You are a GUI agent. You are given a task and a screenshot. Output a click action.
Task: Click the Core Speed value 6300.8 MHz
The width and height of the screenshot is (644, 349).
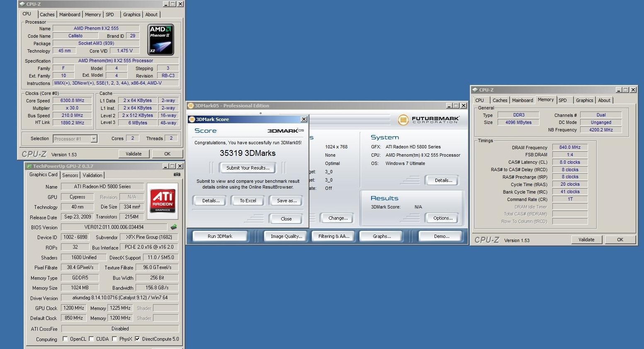[x=72, y=100]
